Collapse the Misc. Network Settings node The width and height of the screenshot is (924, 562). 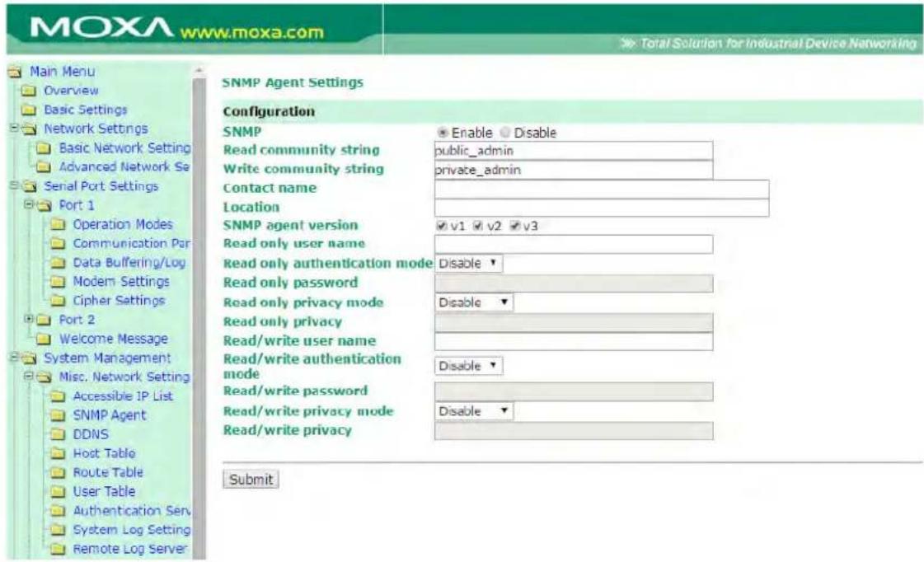click(x=28, y=376)
